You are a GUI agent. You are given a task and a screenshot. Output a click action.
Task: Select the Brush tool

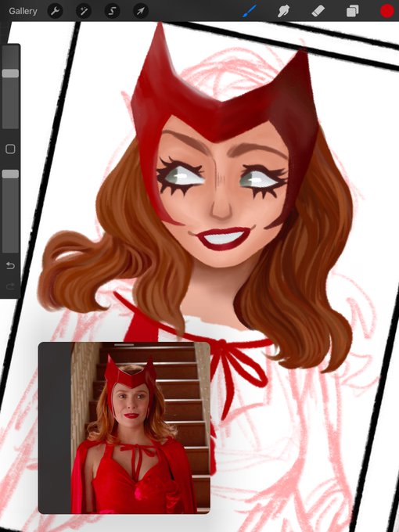[250, 11]
